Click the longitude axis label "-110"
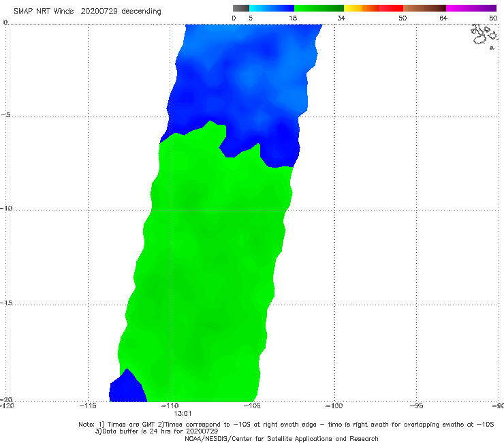 [x=170, y=406]
